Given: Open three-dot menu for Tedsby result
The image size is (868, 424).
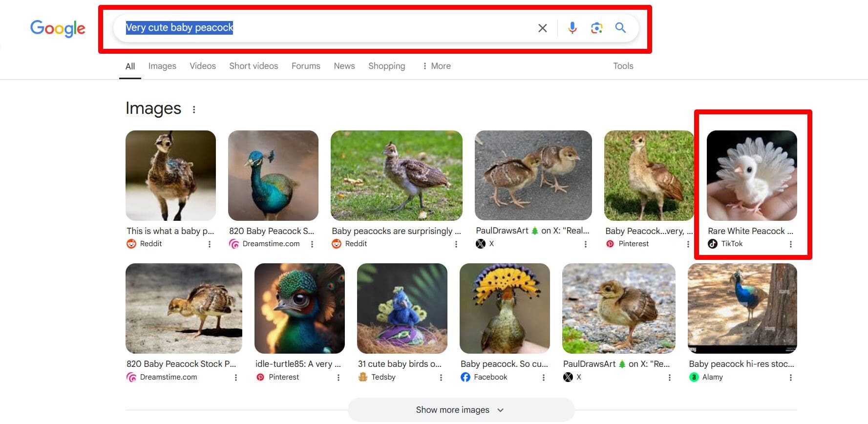Looking at the screenshot, I should tap(441, 378).
